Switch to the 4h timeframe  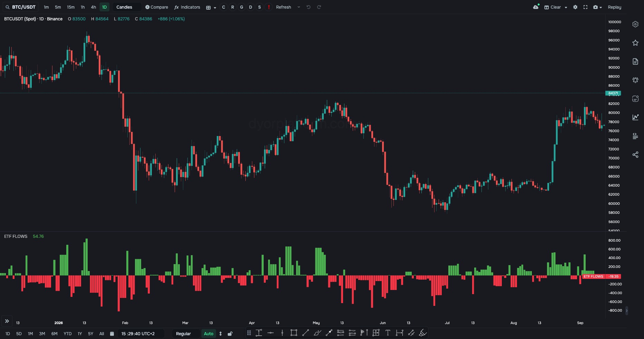click(x=94, y=7)
